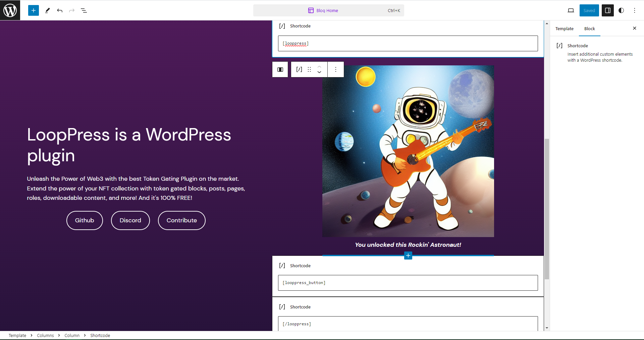Select the 'You unlocked this Rockin' Astronaut!' caption
The image size is (644, 340).
[x=408, y=245]
